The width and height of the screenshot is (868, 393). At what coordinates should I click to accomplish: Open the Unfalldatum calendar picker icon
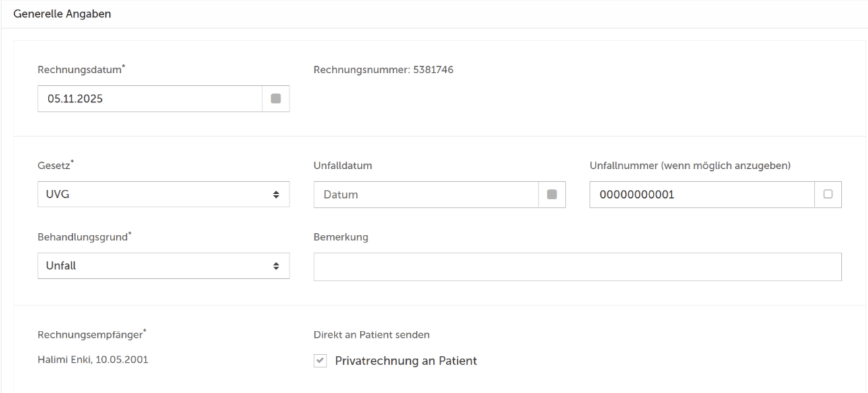pos(552,194)
